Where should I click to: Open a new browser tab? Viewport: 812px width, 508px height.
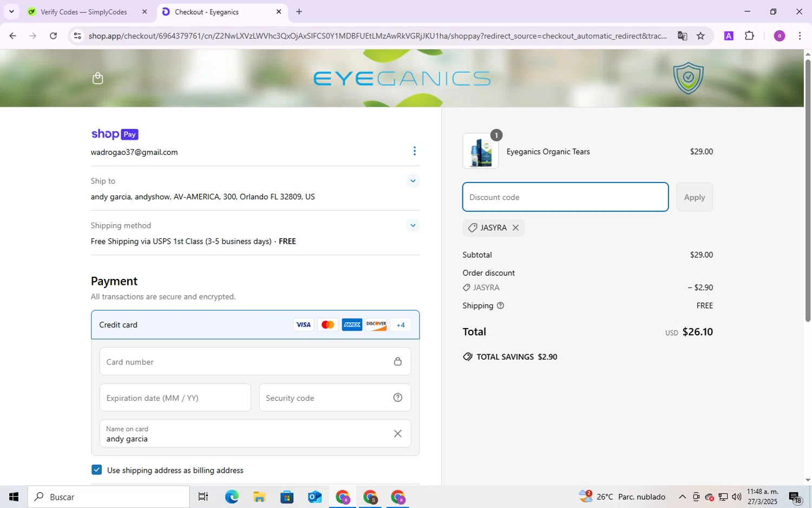tap(299, 11)
